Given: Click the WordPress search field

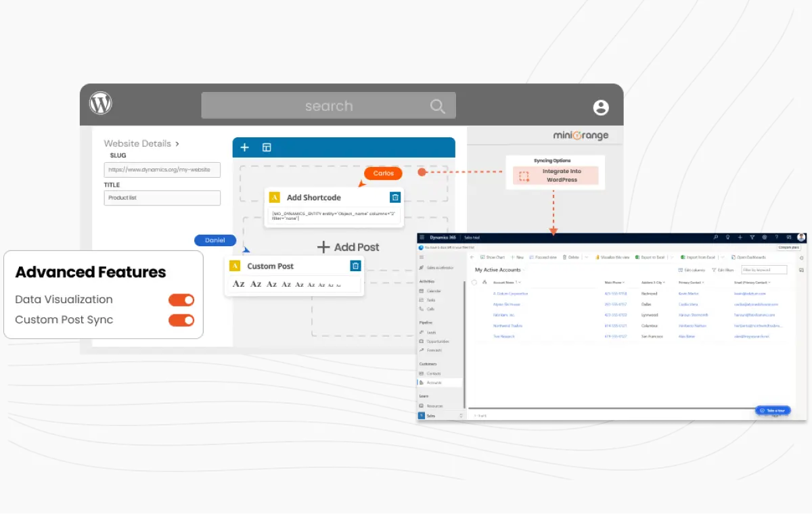Looking at the screenshot, I should (328, 106).
